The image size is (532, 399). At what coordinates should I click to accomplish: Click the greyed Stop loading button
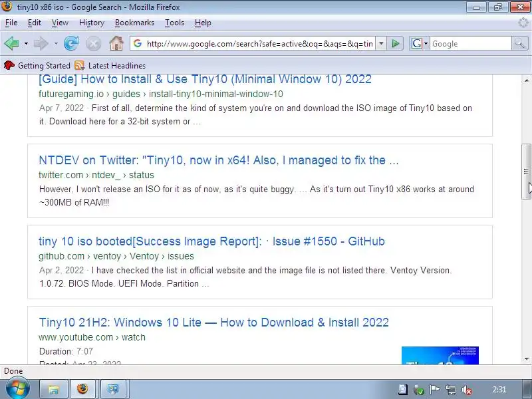pyautogui.click(x=93, y=44)
